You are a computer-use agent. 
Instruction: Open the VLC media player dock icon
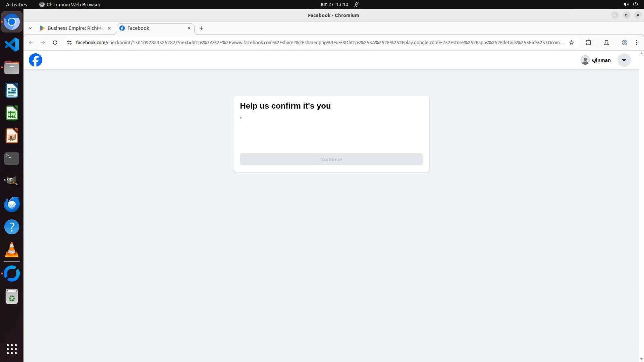pos(12,250)
